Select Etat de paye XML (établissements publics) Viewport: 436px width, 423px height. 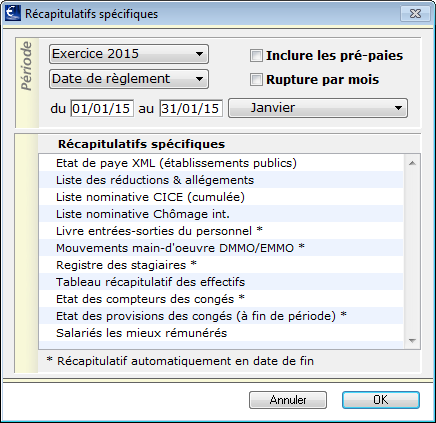coord(221,163)
